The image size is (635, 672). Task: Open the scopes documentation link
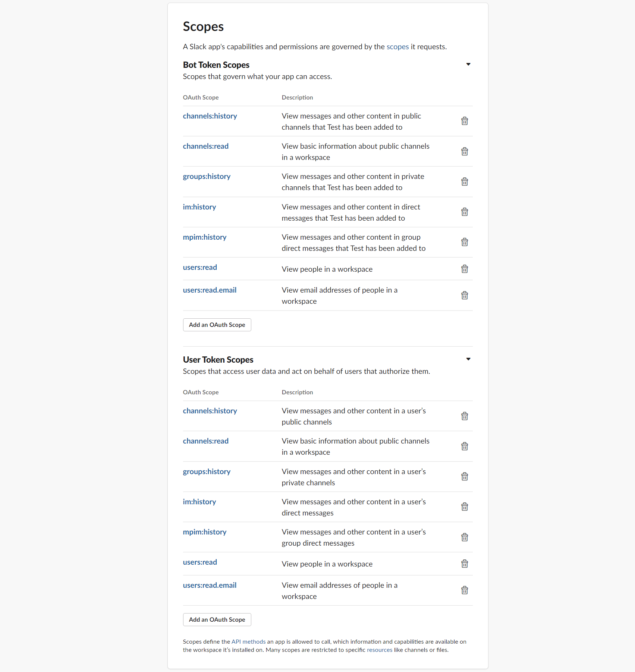tap(397, 47)
